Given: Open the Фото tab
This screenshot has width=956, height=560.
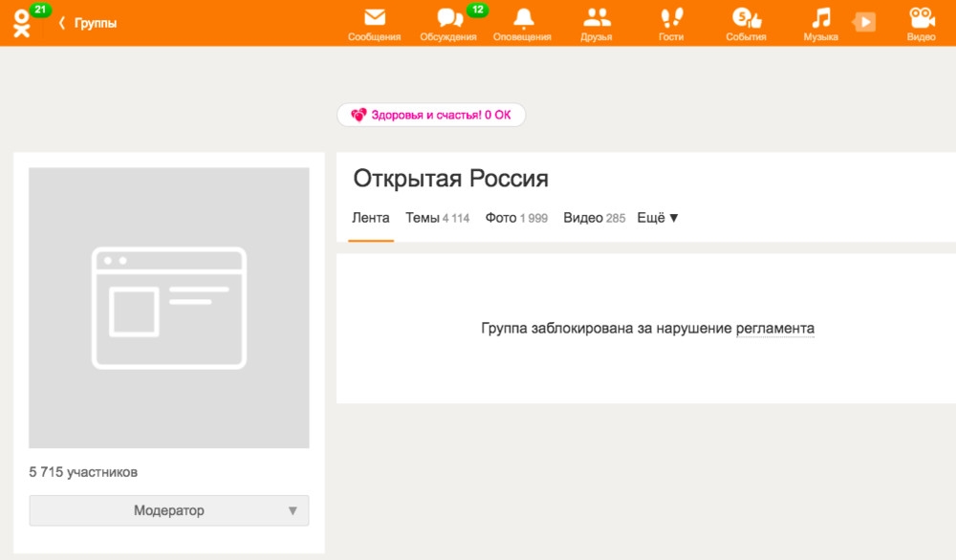Looking at the screenshot, I should tap(504, 217).
